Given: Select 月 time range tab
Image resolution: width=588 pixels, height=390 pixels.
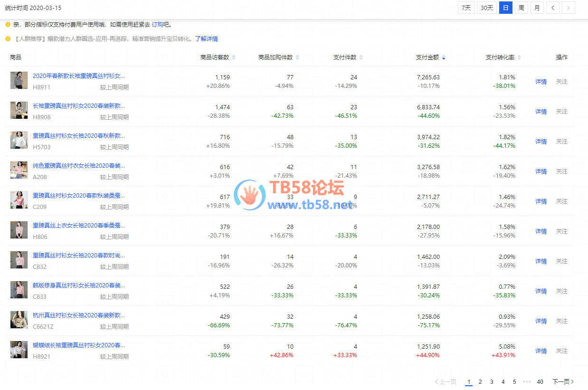Looking at the screenshot, I should pos(537,8).
